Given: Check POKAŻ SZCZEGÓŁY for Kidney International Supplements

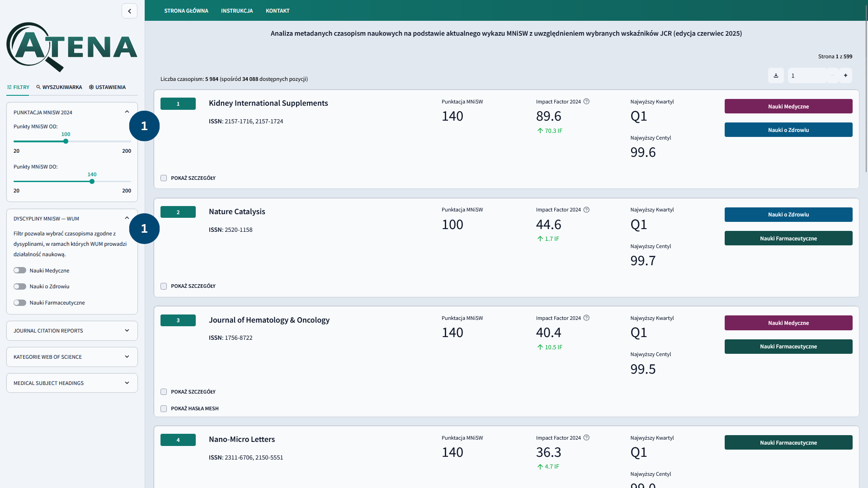Looking at the screenshot, I should pyautogui.click(x=164, y=178).
